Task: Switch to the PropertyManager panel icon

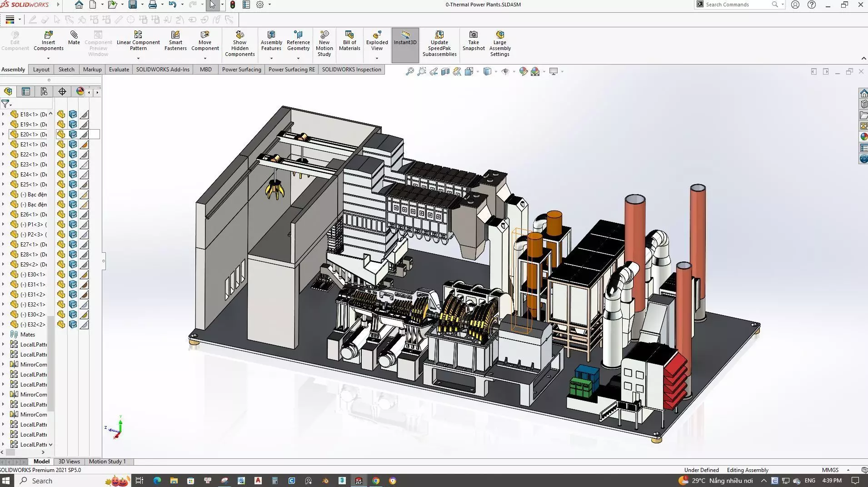Action: (26, 91)
